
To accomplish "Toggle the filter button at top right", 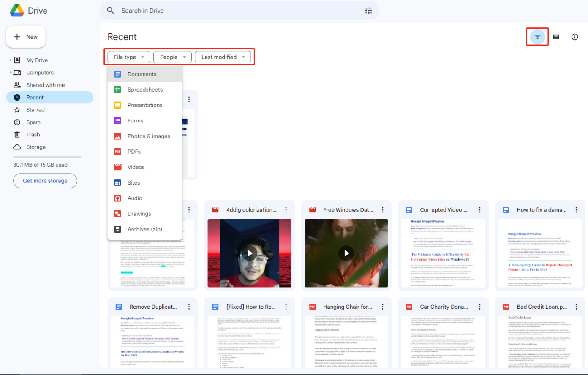I will (537, 37).
